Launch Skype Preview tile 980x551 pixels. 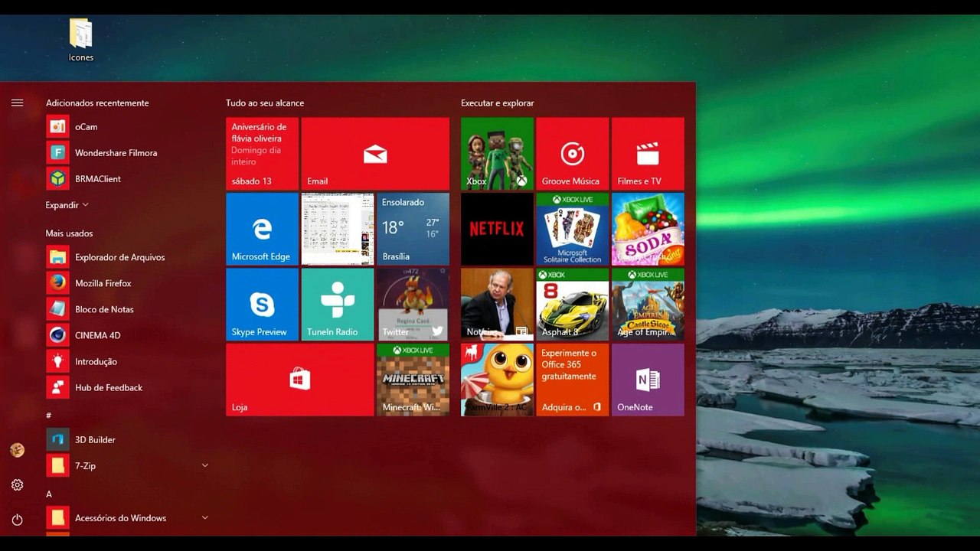pyautogui.click(x=262, y=304)
